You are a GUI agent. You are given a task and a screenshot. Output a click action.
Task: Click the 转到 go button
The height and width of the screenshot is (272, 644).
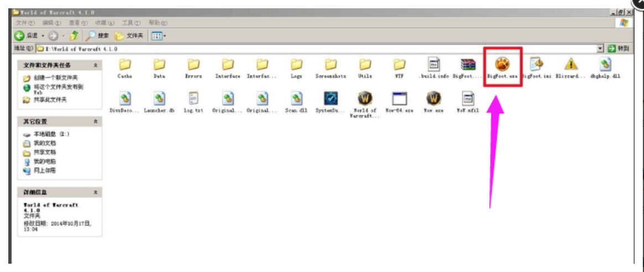[x=617, y=49]
